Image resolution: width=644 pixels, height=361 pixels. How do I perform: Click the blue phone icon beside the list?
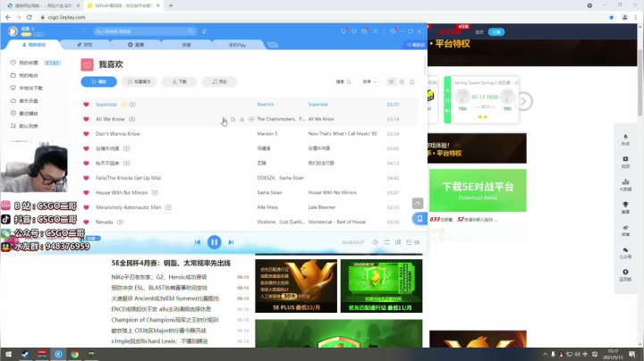pyautogui.click(x=419, y=219)
